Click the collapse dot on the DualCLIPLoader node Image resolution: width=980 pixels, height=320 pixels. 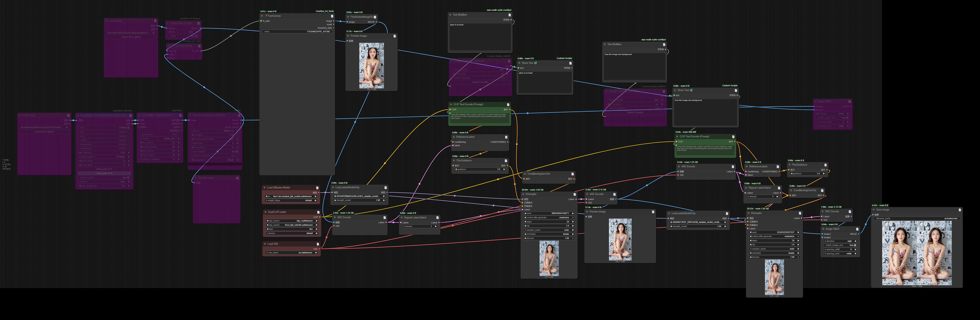tap(266, 212)
